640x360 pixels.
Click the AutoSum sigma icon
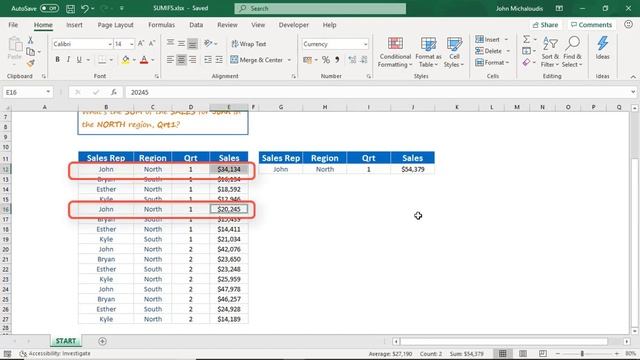[527, 39]
